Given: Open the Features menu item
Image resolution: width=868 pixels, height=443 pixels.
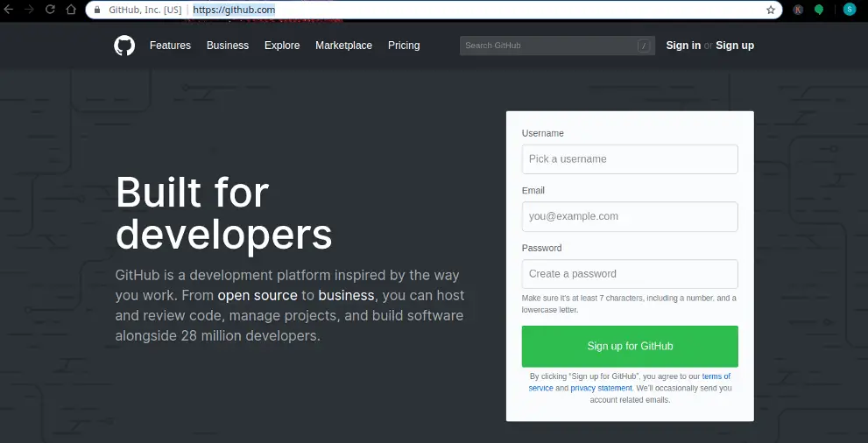Looking at the screenshot, I should [170, 46].
